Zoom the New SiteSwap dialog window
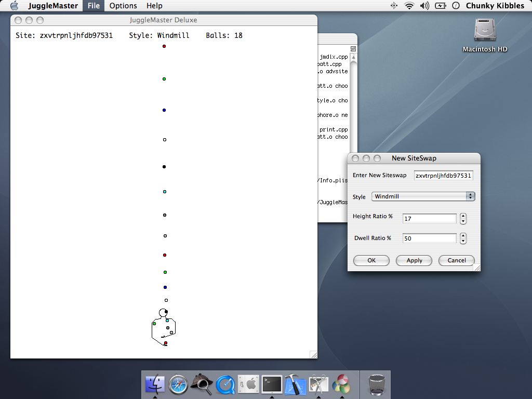Viewport: 532px width, 399px height. [377, 158]
